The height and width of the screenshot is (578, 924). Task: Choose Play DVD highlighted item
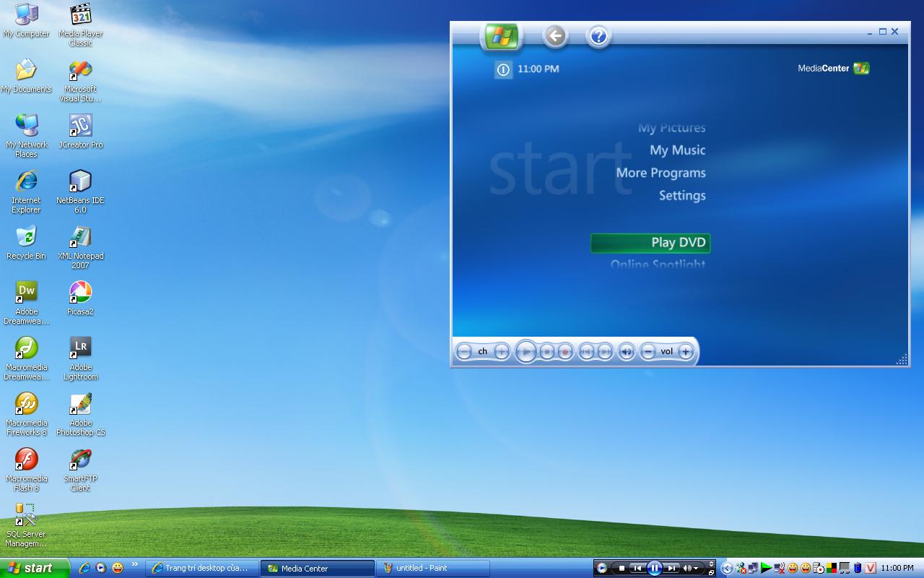tap(650, 243)
